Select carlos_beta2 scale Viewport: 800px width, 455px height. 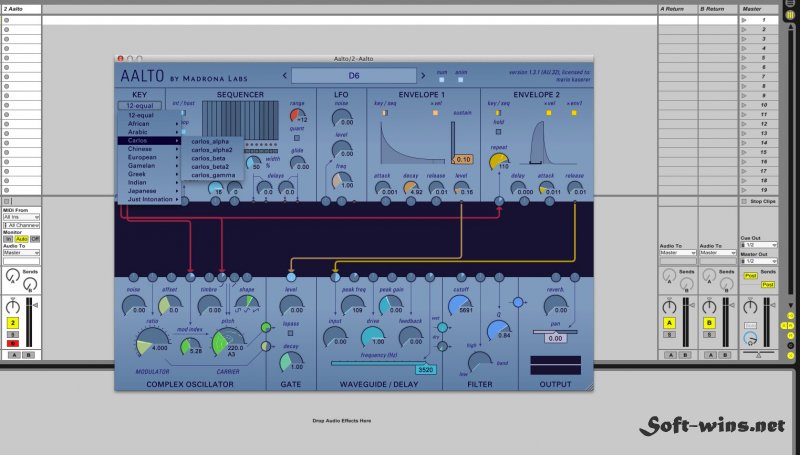click(x=212, y=166)
